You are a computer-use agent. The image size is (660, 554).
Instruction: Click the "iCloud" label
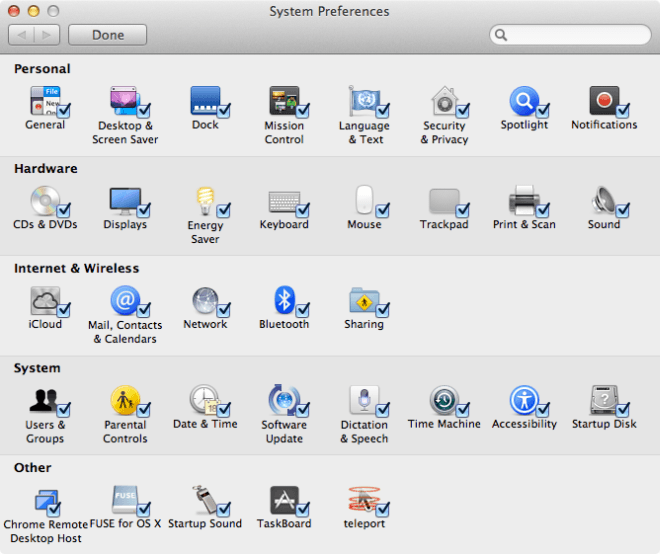pyautogui.click(x=45, y=324)
